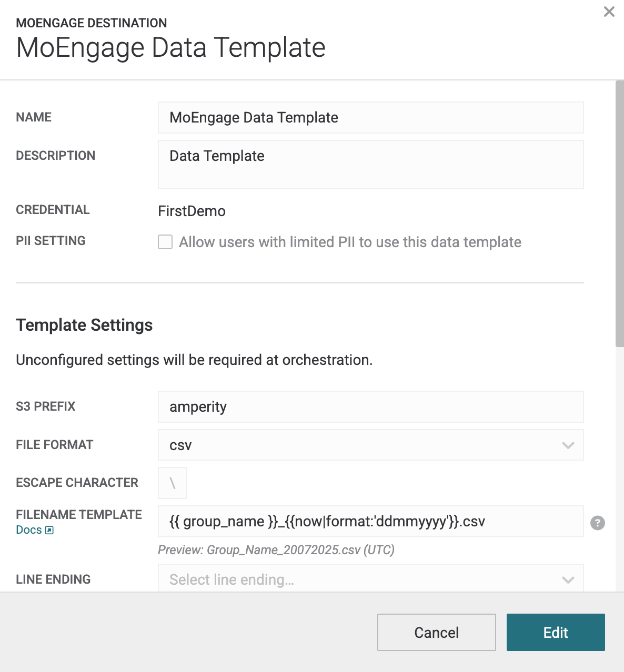Expand the File Format dropdown chevron
624x672 pixels.
(x=568, y=445)
